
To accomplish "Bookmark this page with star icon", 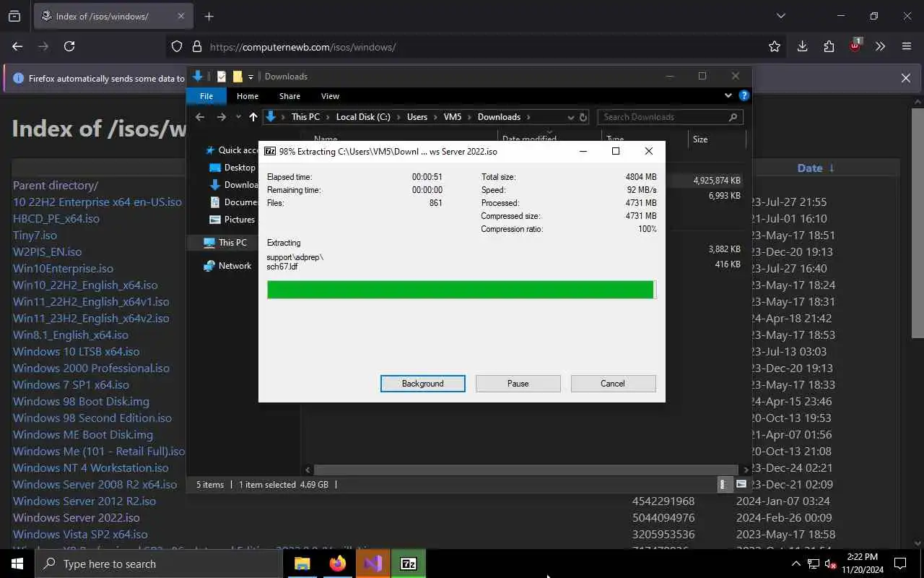I will (775, 46).
